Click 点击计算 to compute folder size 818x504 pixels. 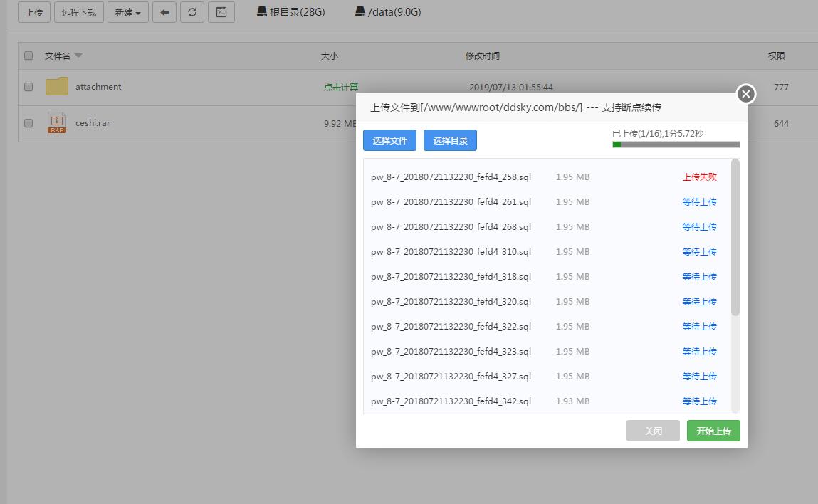point(342,86)
